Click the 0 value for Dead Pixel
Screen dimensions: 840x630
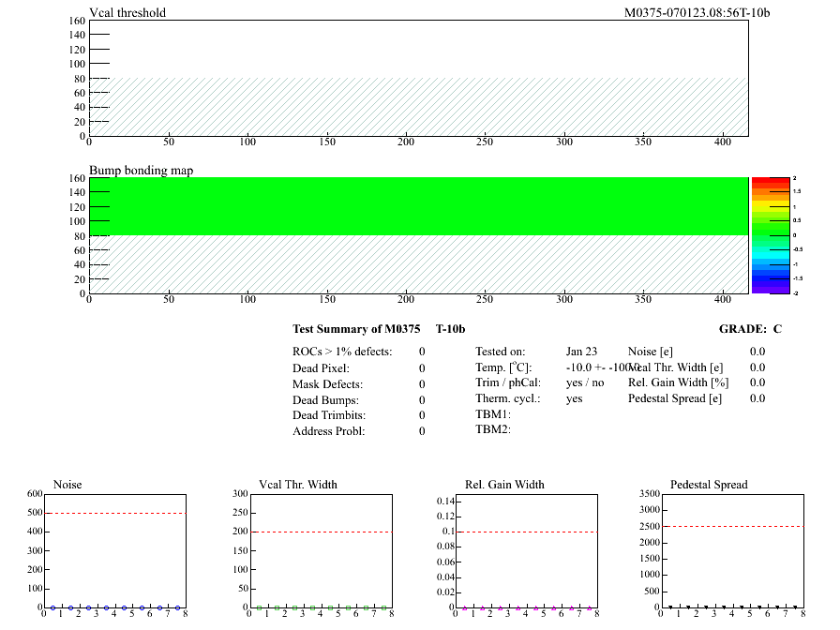[x=422, y=368]
